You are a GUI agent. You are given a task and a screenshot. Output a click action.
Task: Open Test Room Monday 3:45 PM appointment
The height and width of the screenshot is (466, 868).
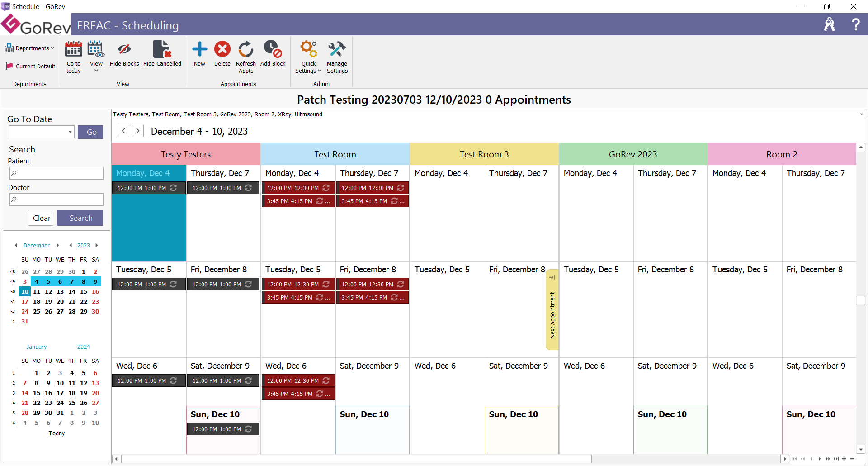coord(298,201)
